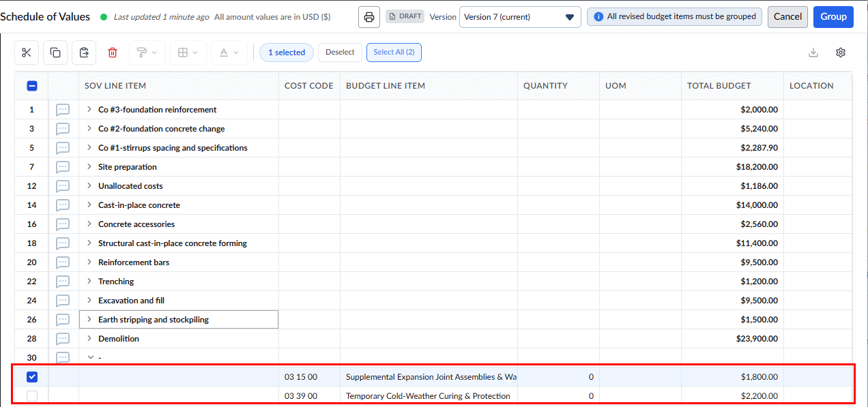Uncheck the 03 15 00 row checkbox
Image resolution: width=868 pixels, height=407 pixels.
click(32, 377)
